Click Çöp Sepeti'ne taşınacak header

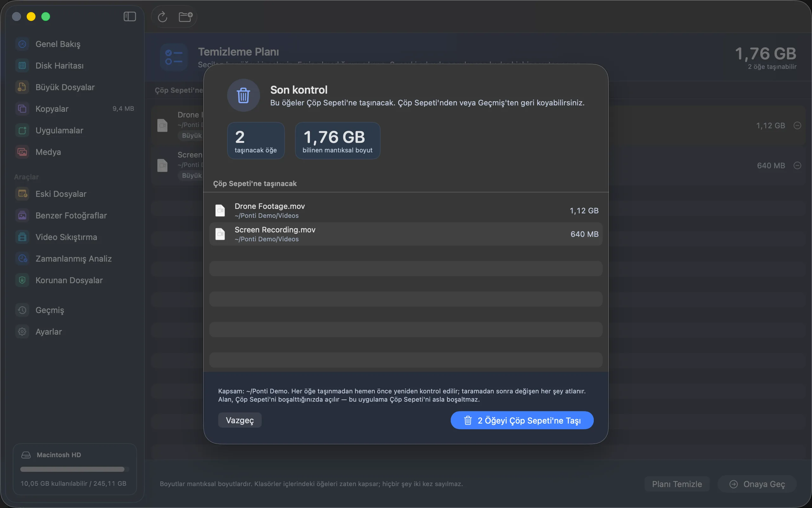point(255,184)
